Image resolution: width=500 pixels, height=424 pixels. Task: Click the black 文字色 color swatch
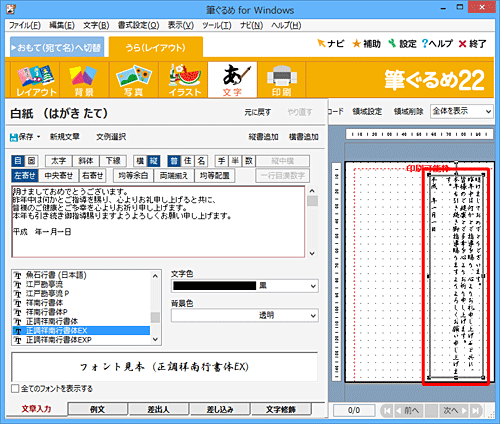point(215,286)
